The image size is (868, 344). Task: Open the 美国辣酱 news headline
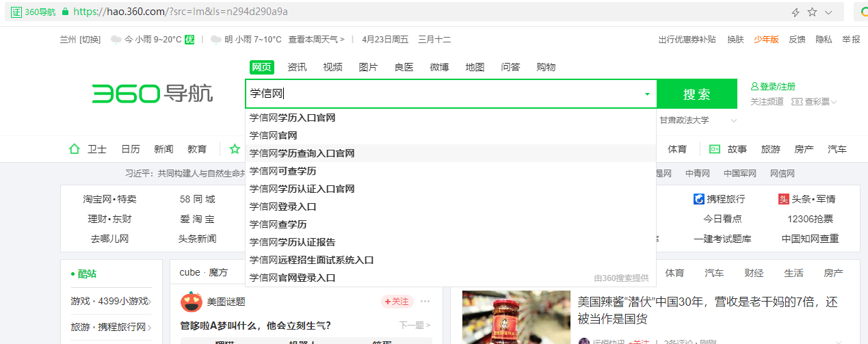pyautogui.click(x=707, y=310)
